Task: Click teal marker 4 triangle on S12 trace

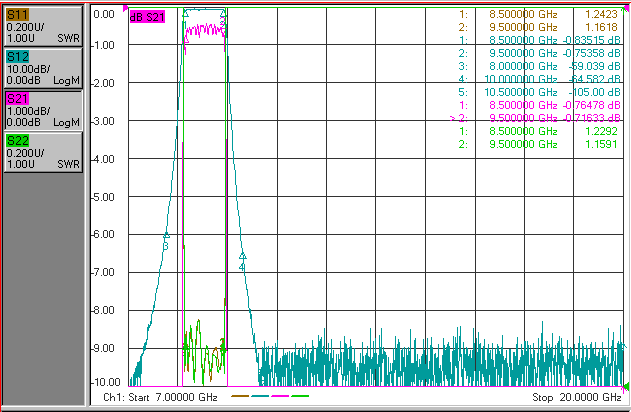Action: click(x=242, y=255)
